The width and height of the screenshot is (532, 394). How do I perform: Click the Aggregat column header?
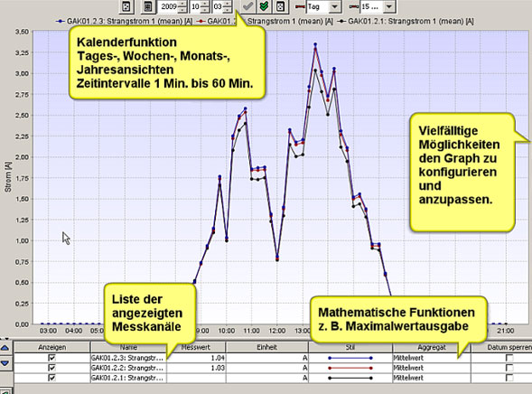tap(432, 347)
